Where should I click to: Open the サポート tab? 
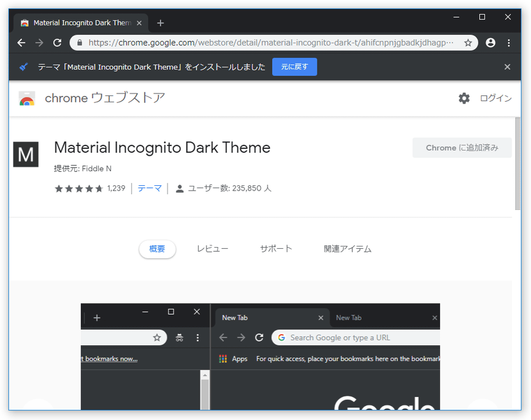click(x=276, y=249)
